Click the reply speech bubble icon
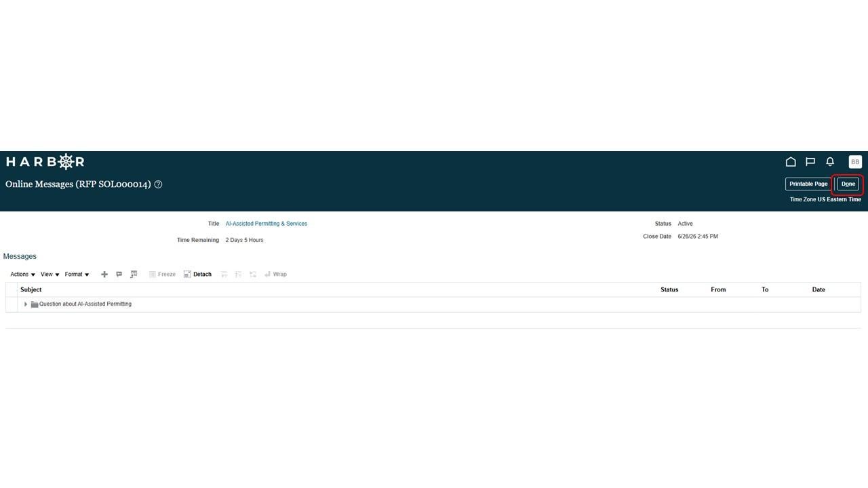This screenshot has height=488, width=868. [119, 274]
